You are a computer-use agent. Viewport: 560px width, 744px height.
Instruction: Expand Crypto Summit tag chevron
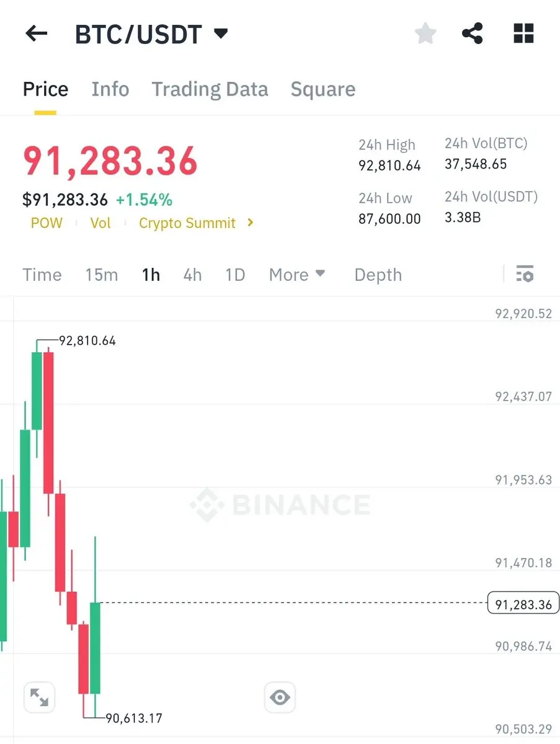(x=251, y=223)
